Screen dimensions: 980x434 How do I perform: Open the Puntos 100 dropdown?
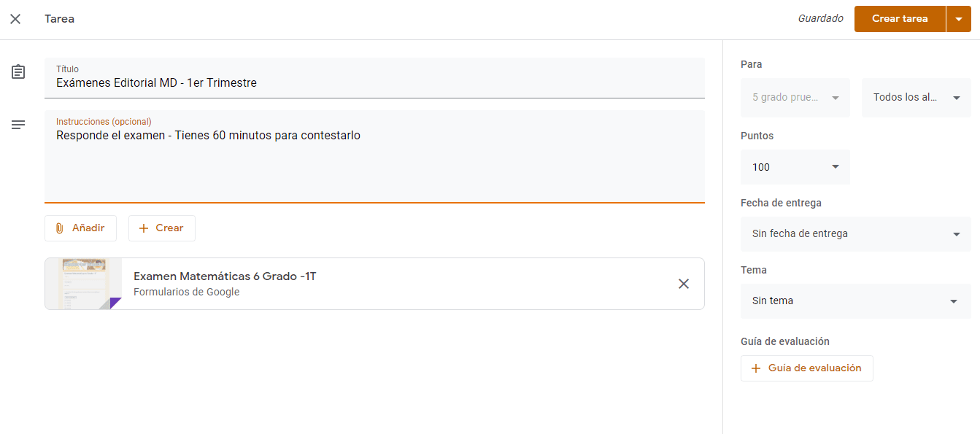pos(836,167)
